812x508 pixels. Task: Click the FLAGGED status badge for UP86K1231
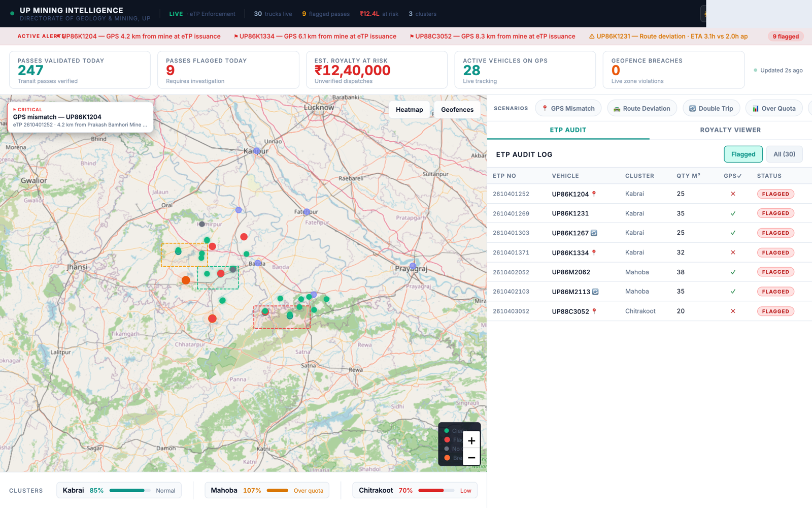pos(775,213)
